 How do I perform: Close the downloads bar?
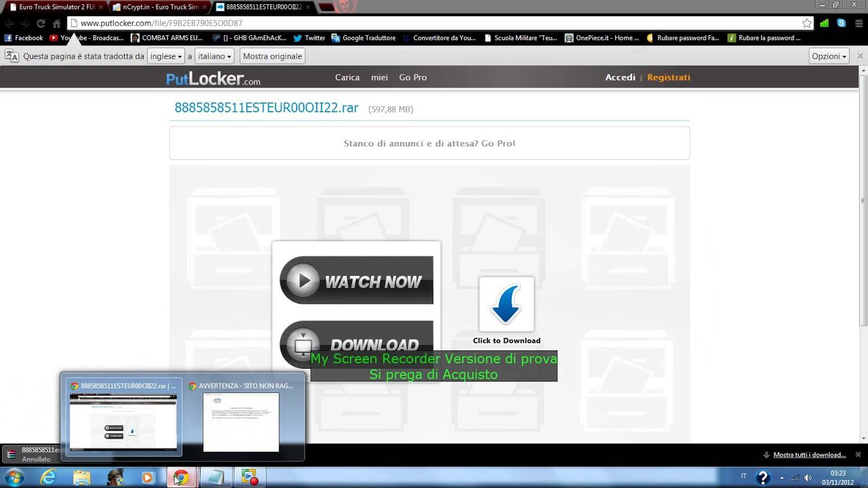(858, 455)
